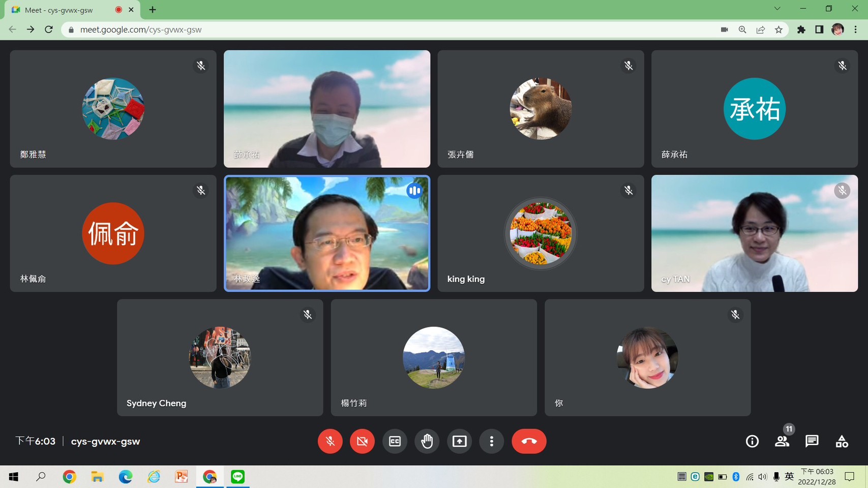This screenshot has height=488, width=868.
Task: Open the chat with everyone panel
Action: click(812, 441)
